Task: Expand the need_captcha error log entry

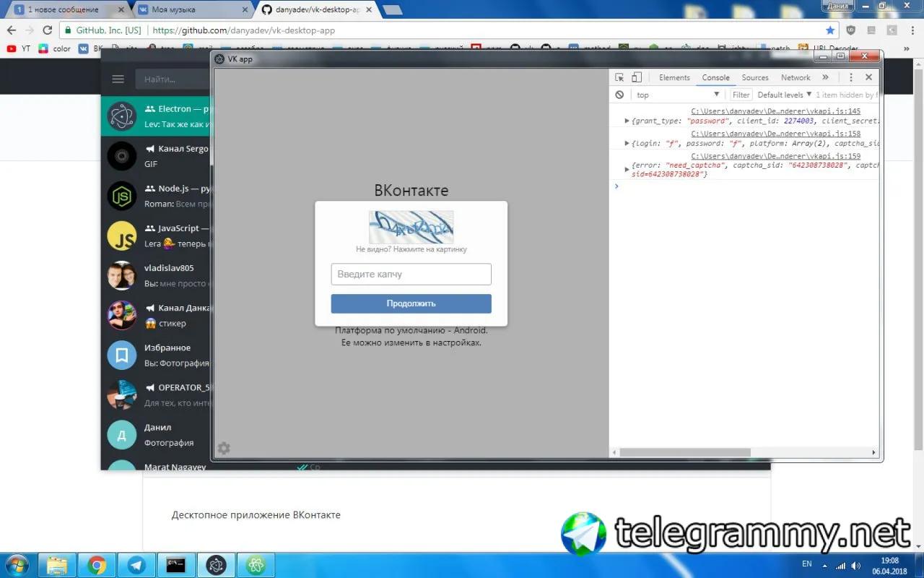Action: coord(627,169)
